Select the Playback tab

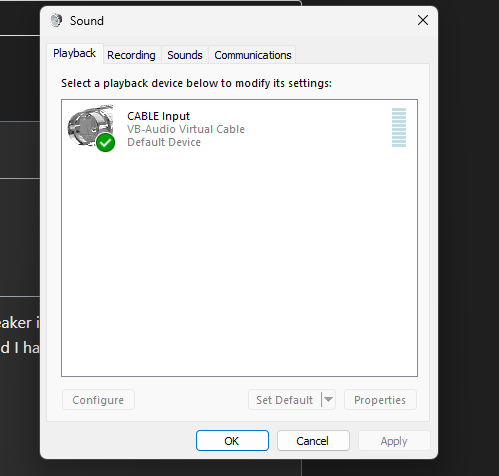pos(75,53)
